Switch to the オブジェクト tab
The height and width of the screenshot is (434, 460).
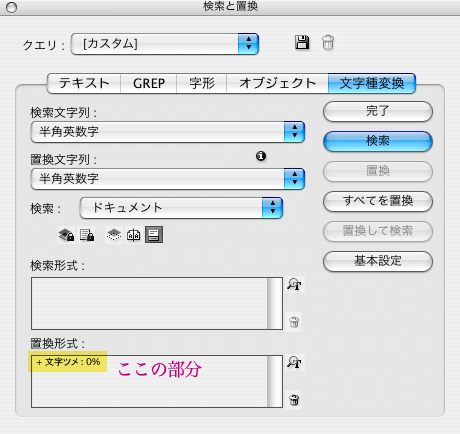click(x=277, y=83)
